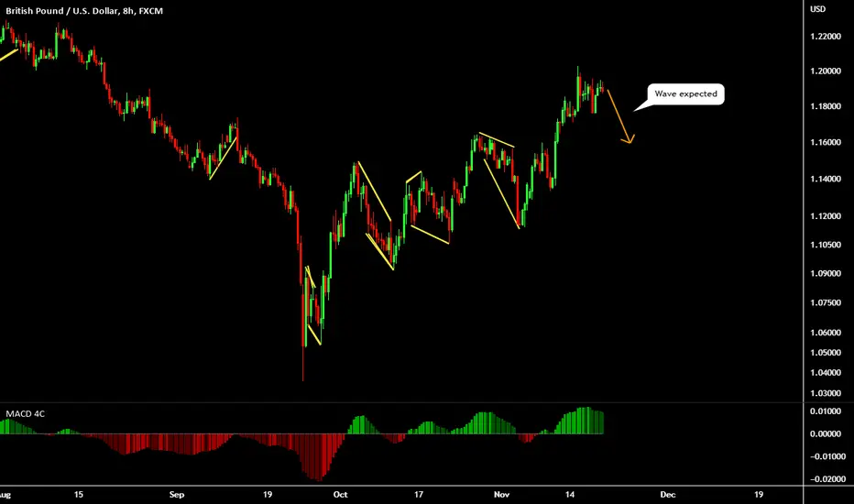Click the 1.10500 price level on the axis

coord(825,246)
